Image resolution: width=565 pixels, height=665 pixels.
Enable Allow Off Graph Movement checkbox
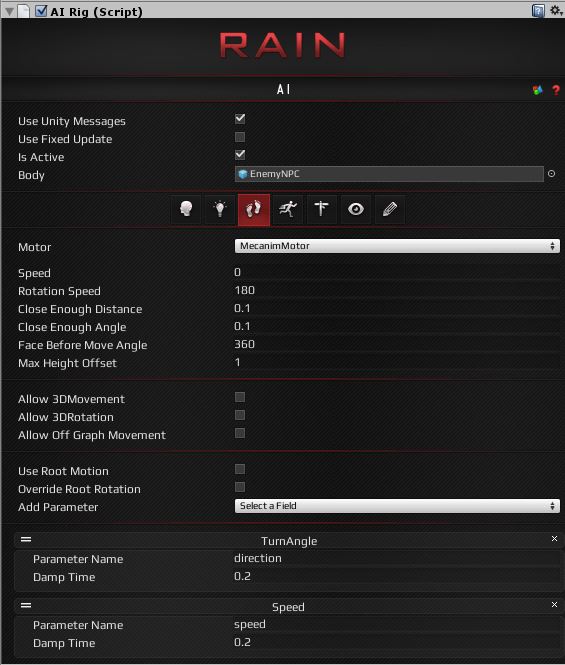[x=240, y=433]
